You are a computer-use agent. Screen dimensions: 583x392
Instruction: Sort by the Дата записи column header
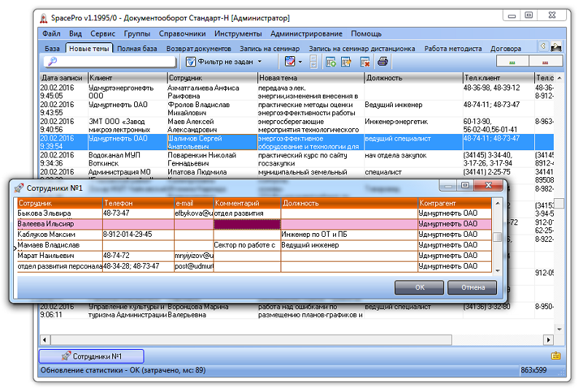pos(63,78)
